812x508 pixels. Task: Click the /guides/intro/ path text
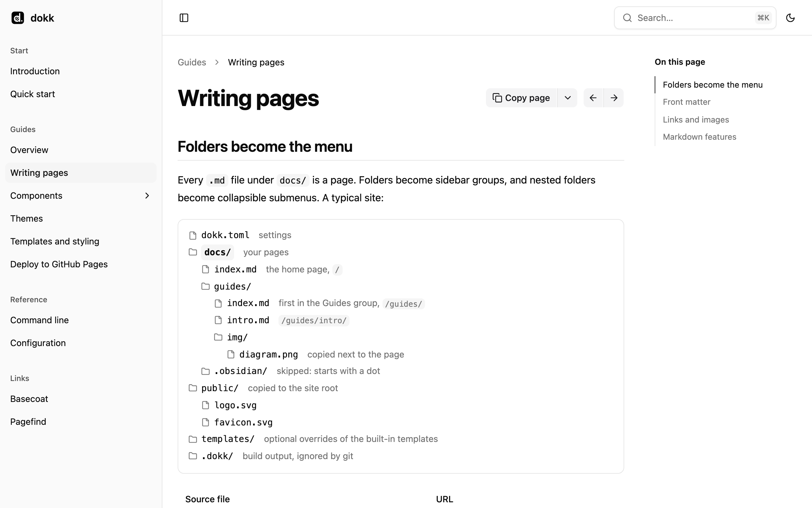point(314,321)
